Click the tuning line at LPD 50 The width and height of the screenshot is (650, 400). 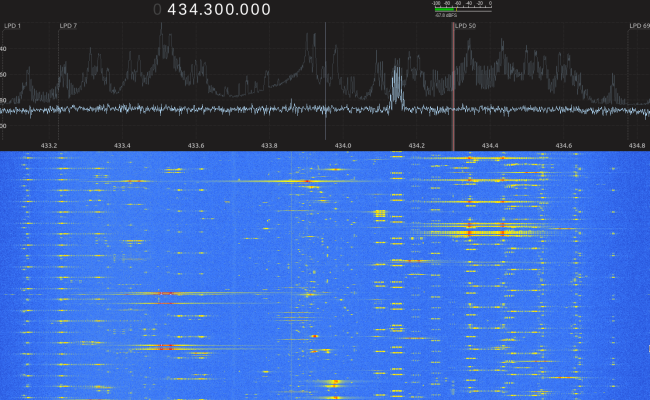coord(453,90)
